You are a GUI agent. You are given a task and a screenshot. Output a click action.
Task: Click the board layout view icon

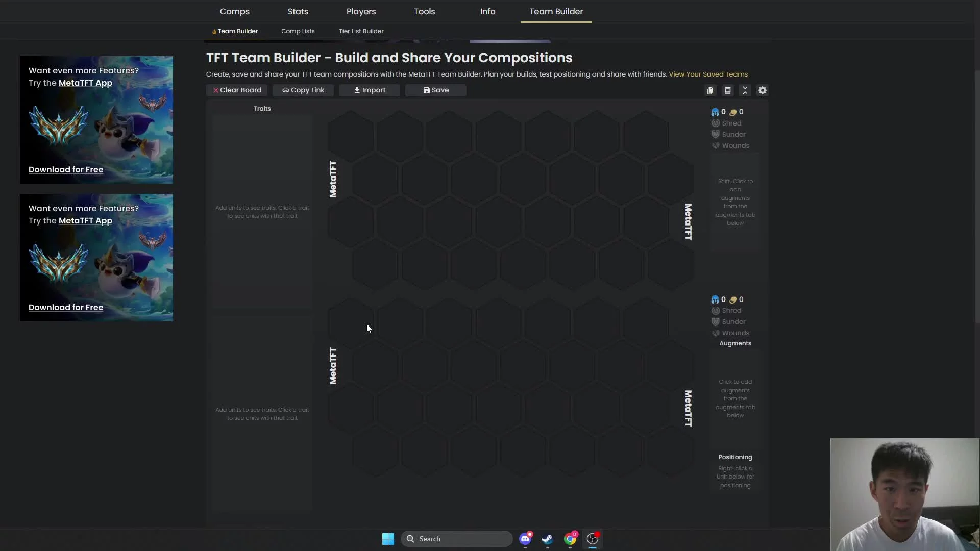728,90
